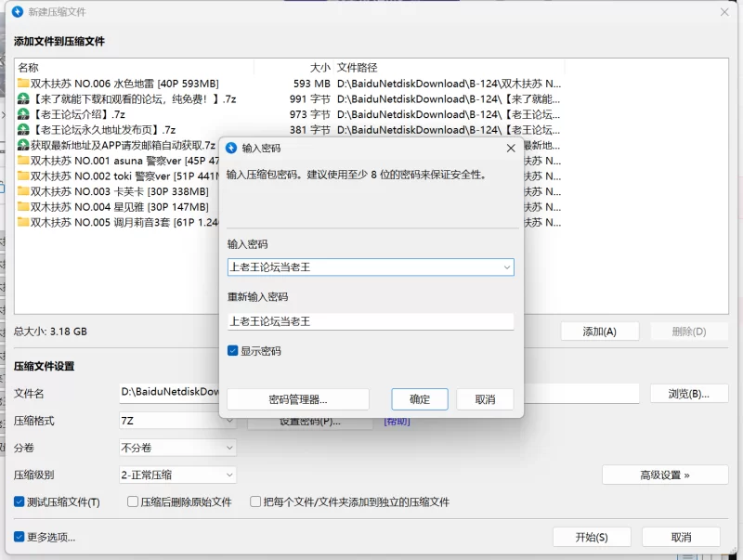Disable the 测试压缩文件(T) checkbox

[x=20, y=501]
